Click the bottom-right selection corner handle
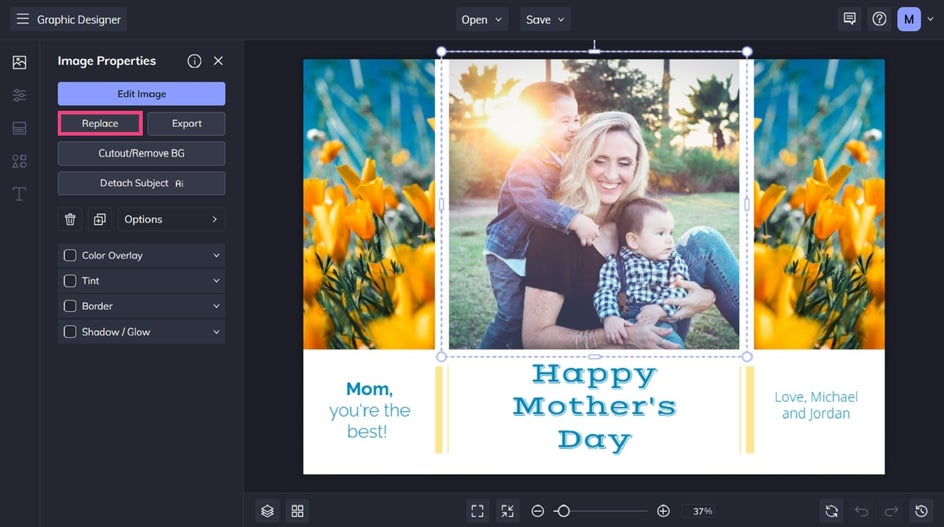The height and width of the screenshot is (527, 944). click(747, 357)
